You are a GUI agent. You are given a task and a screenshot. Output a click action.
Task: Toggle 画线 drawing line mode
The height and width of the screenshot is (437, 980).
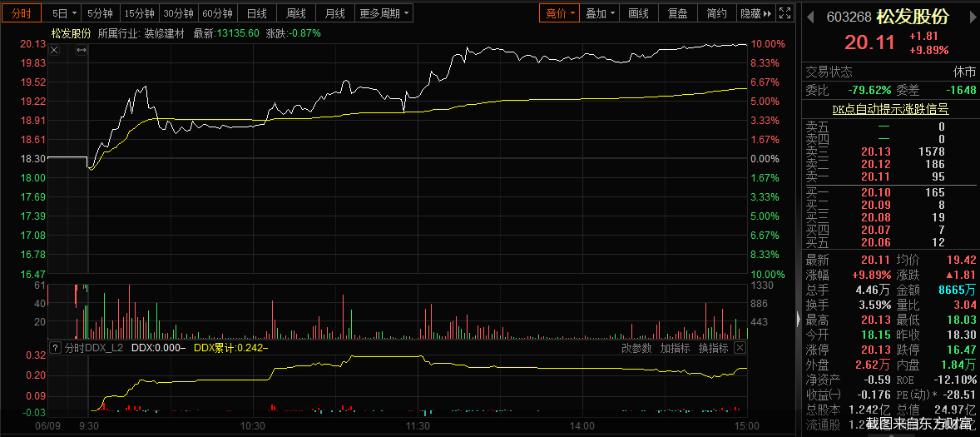coord(639,13)
